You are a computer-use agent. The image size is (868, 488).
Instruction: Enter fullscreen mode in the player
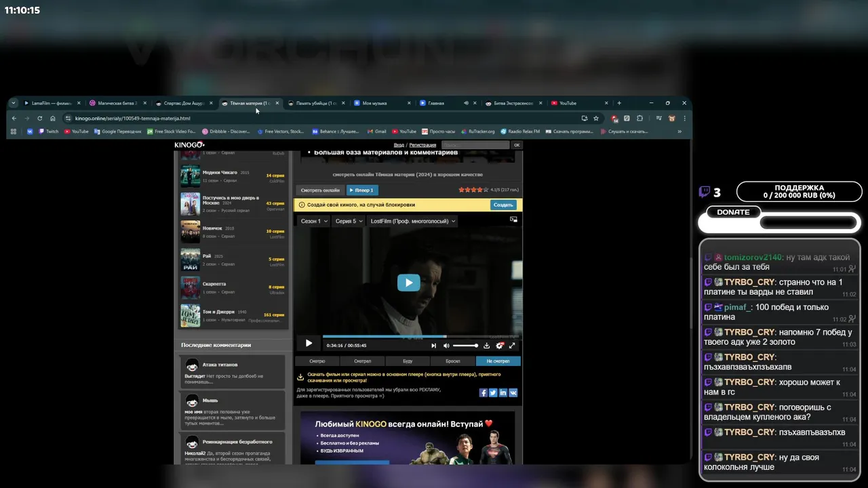coord(512,346)
